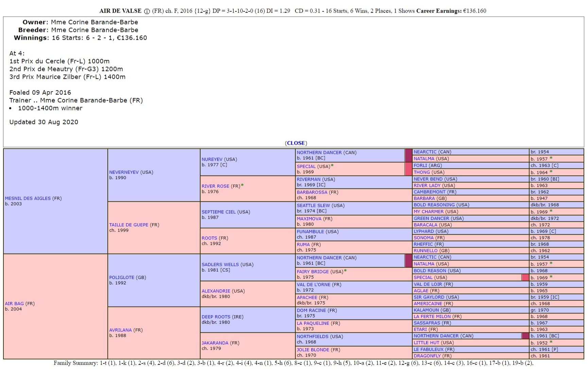Open MESNIL DES AIGLES pedigree

[x=28, y=198]
